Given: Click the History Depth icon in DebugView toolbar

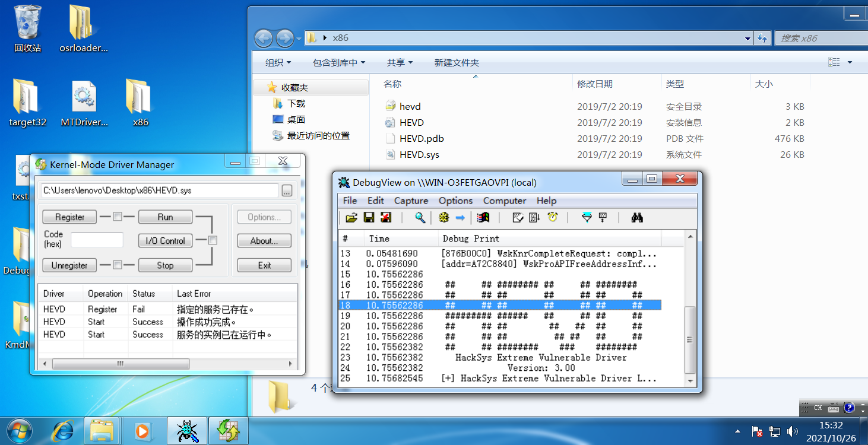Looking at the screenshot, I should (x=603, y=218).
